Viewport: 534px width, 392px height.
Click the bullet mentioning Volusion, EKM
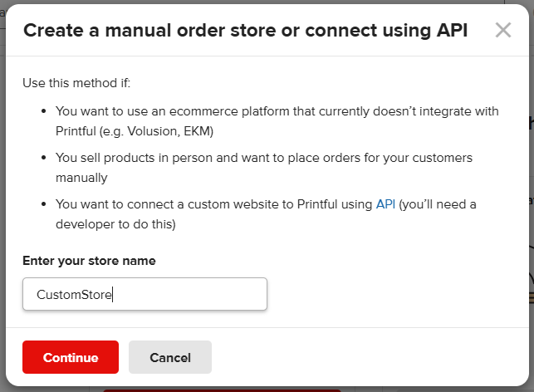click(277, 121)
